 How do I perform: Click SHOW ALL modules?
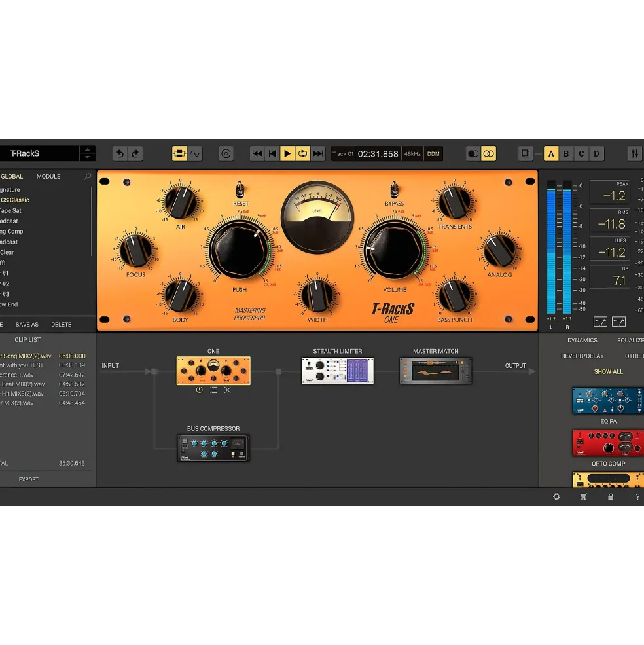click(608, 371)
